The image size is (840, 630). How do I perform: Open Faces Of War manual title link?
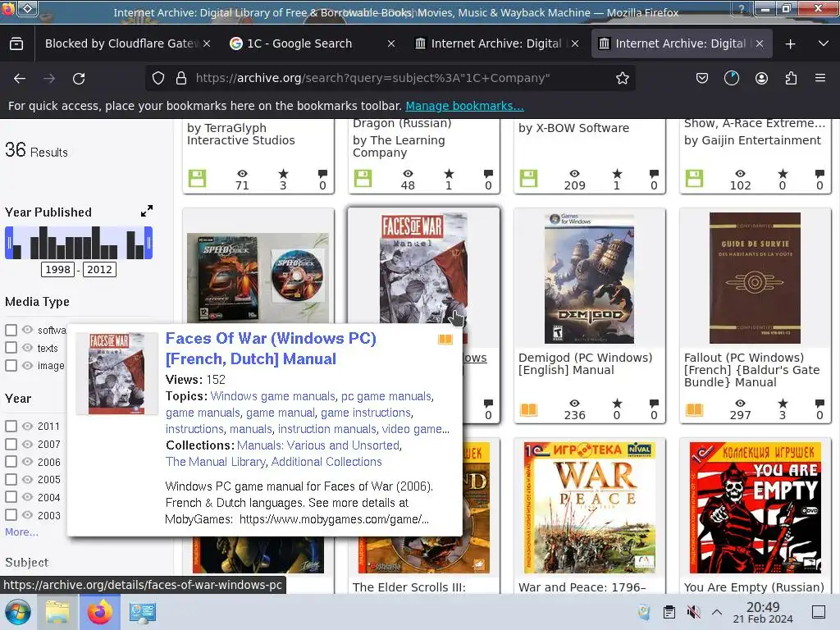271,349
